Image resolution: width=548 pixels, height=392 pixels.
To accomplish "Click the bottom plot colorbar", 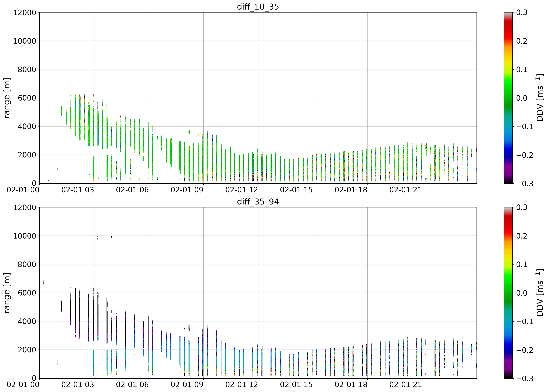I will [508, 293].
